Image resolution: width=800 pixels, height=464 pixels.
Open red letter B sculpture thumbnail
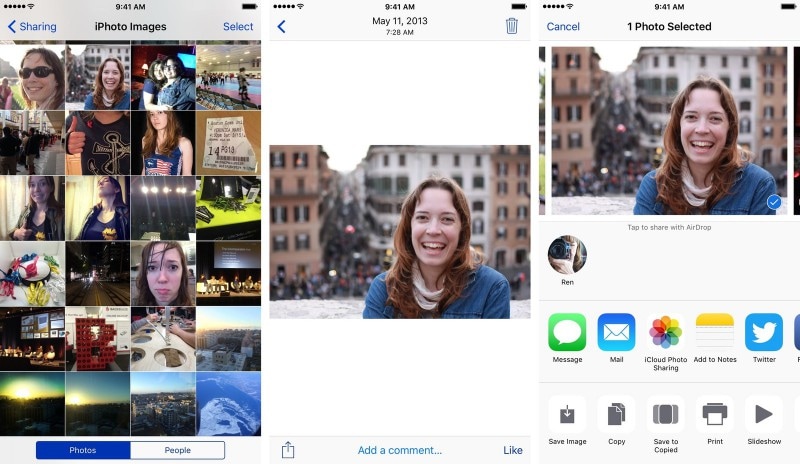tap(97, 339)
